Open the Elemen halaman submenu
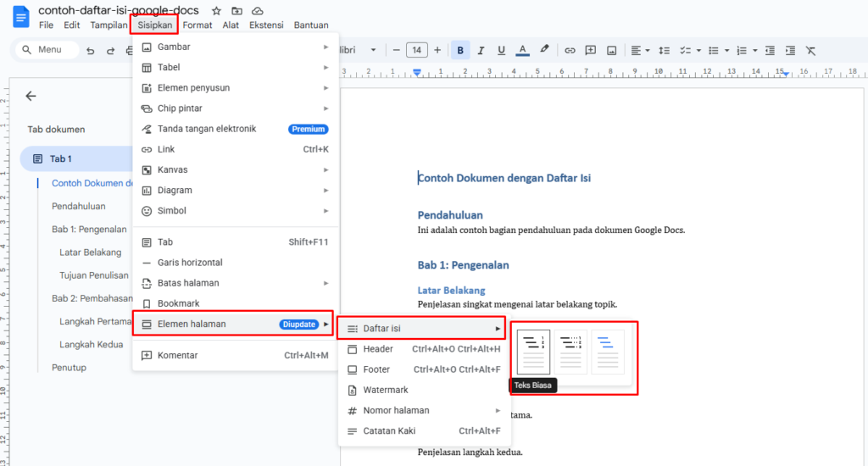The height and width of the screenshot is (466, 868). click(234, 325)
